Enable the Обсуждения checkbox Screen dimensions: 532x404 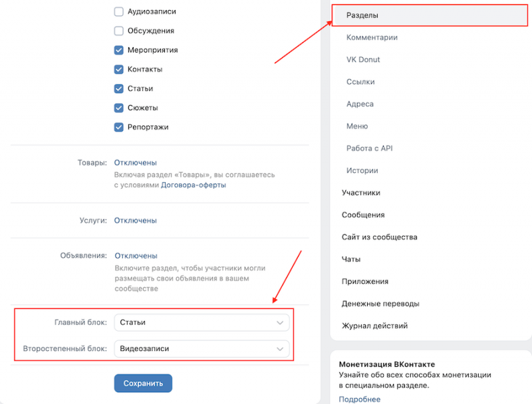click(119, 31)
